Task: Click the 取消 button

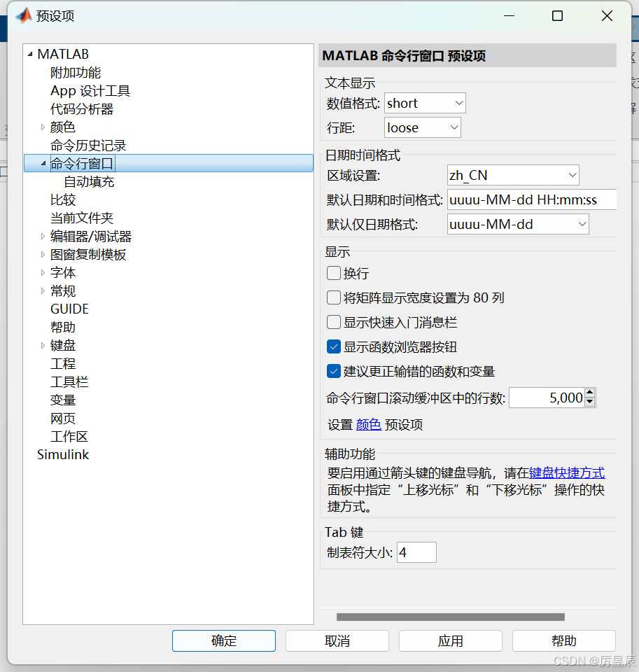Action: [x=337, y=640]
